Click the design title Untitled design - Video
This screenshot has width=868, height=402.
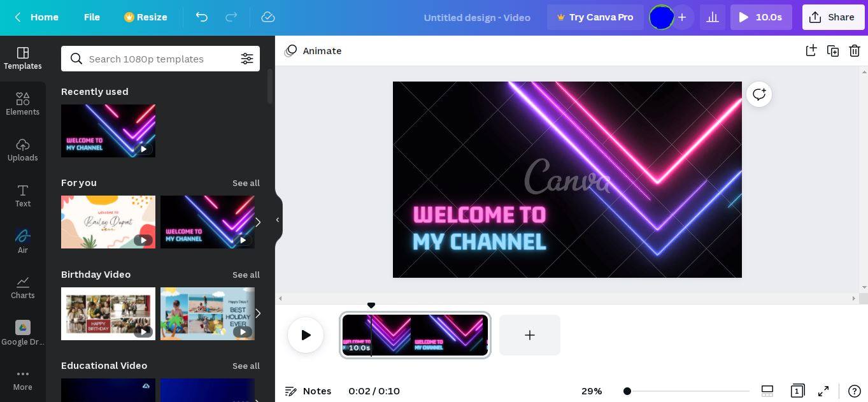477,17
